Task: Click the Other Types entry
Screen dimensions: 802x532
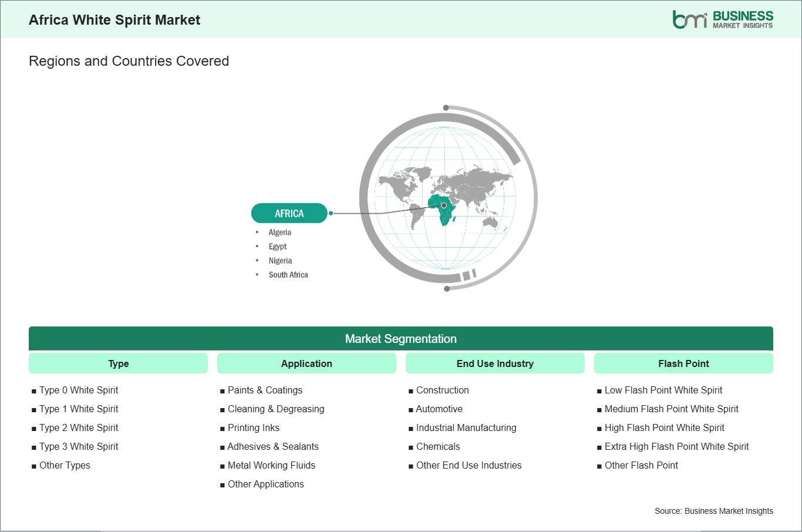Action: [65, 465]
